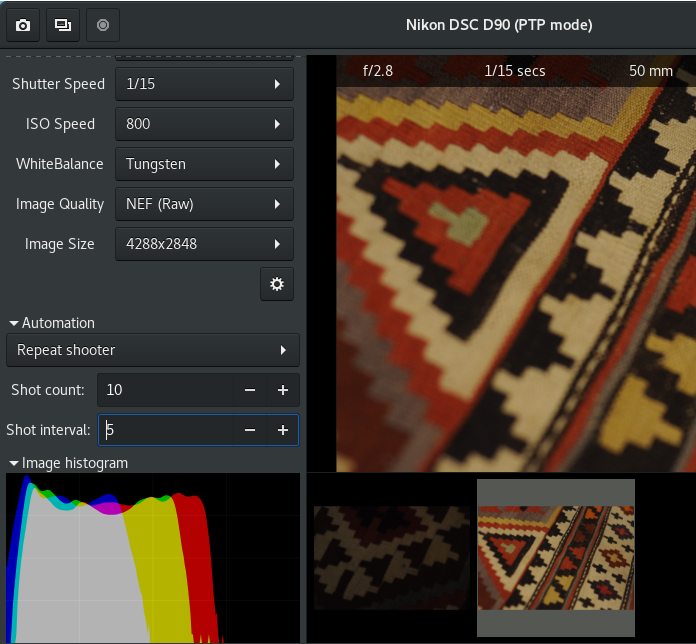Open the Shutter Speed dropdown
Screen dimensions: 696x644
(204, 84)
